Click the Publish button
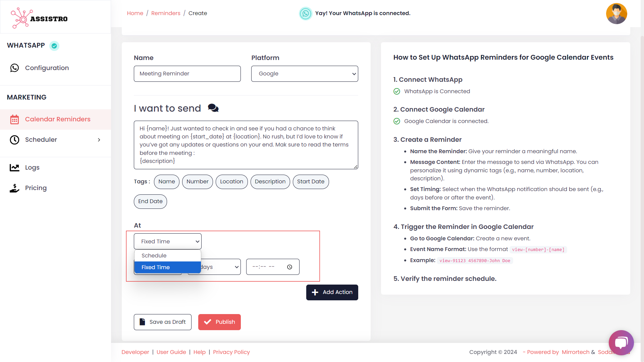 coord(219,322)
